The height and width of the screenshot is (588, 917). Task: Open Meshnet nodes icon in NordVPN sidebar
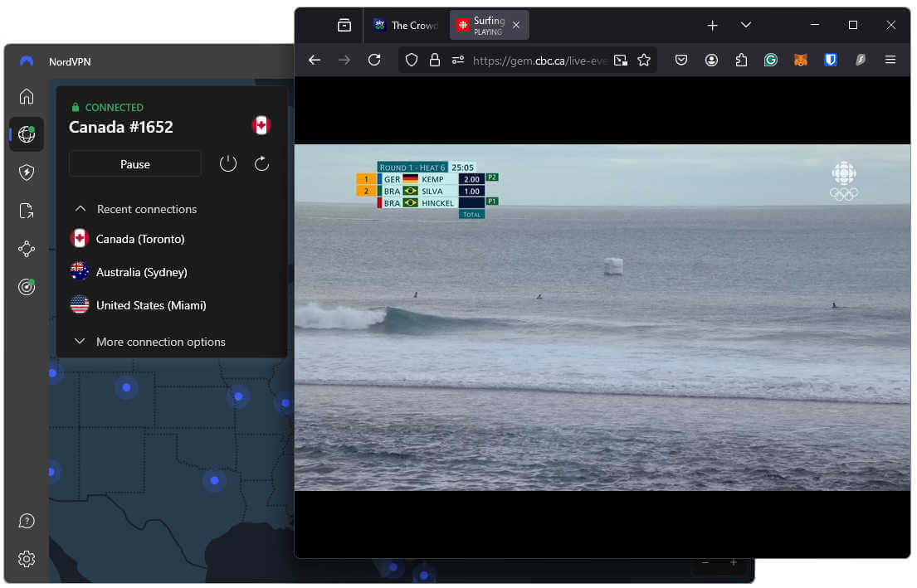(27, 249)
